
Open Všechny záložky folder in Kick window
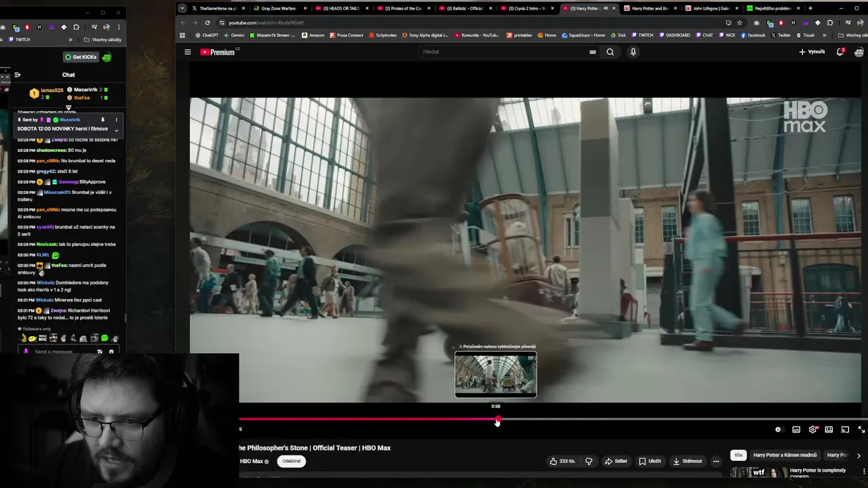tap(103, 39)
